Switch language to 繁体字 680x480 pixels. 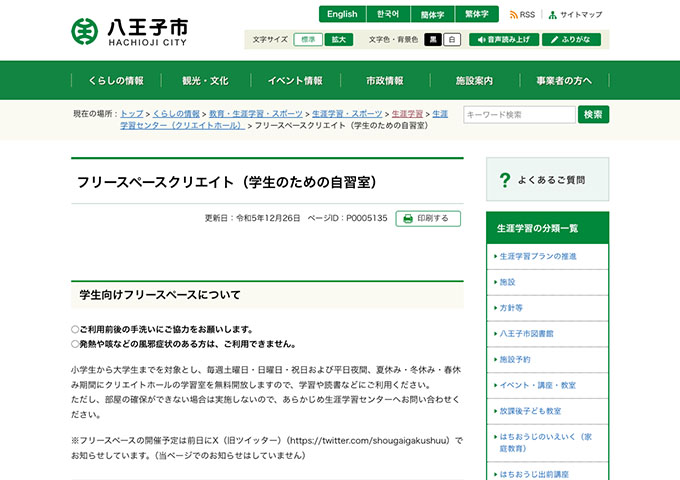[x=477, y=14]
